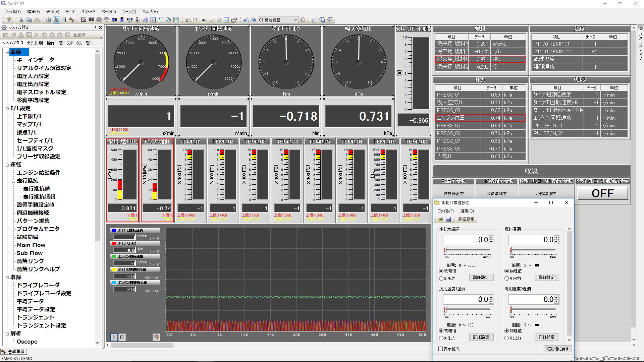Click the green hexagon toolbar icon
644x362 pixels.
tap(168, 20)
